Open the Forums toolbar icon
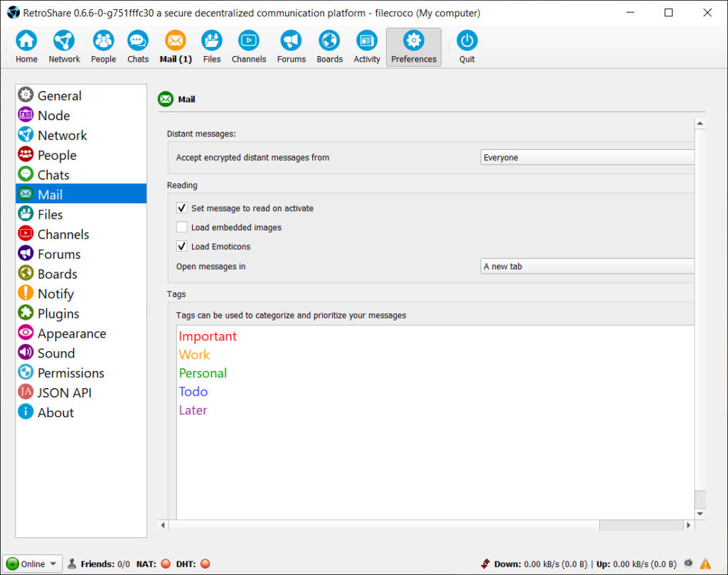The width and height of the screenshot is (728, 575). click(291, 47)
